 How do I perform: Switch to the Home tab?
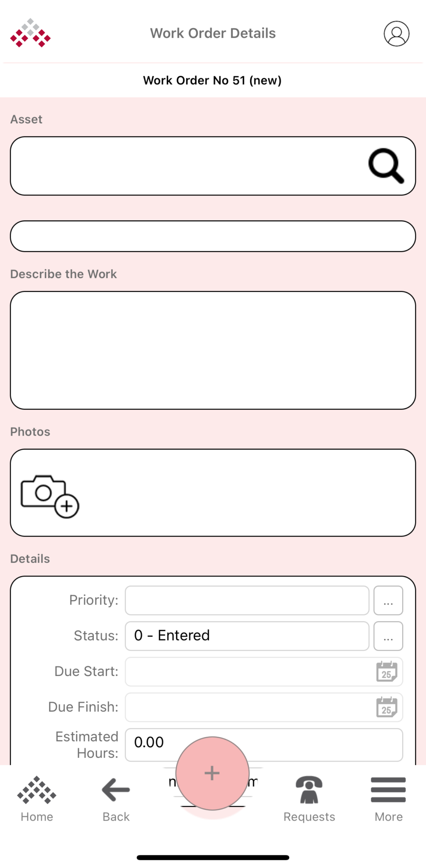pos(36,816)
